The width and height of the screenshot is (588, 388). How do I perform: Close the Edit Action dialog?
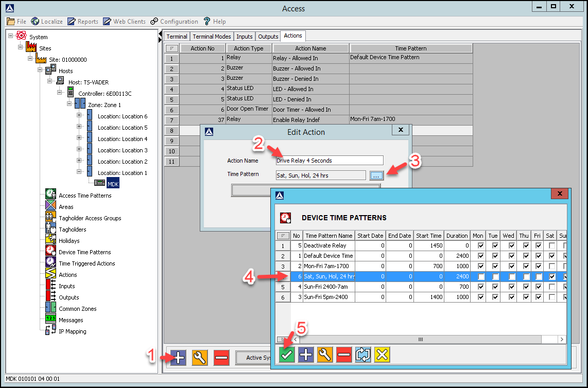(x=401, y=130)
